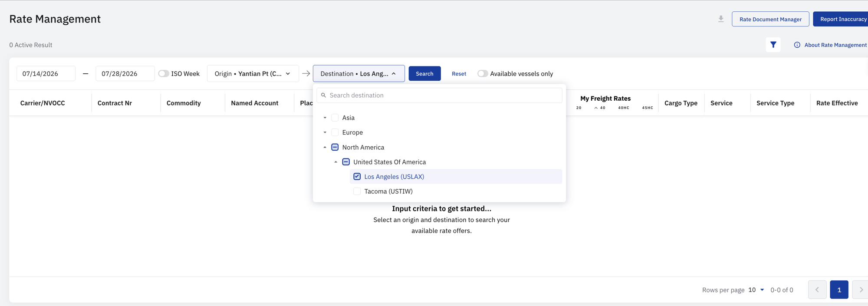Click the Reset link
The height and width of the screenshot is (306, 868).
click(459, 74)
